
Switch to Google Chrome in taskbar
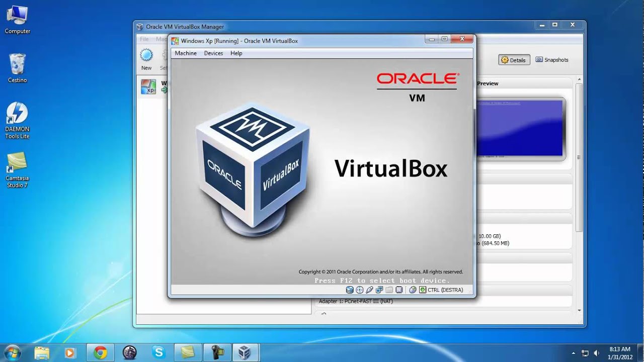[x=100, y=352]
